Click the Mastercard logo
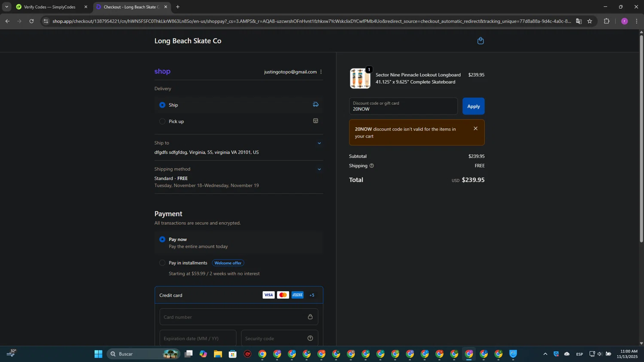 283,295
